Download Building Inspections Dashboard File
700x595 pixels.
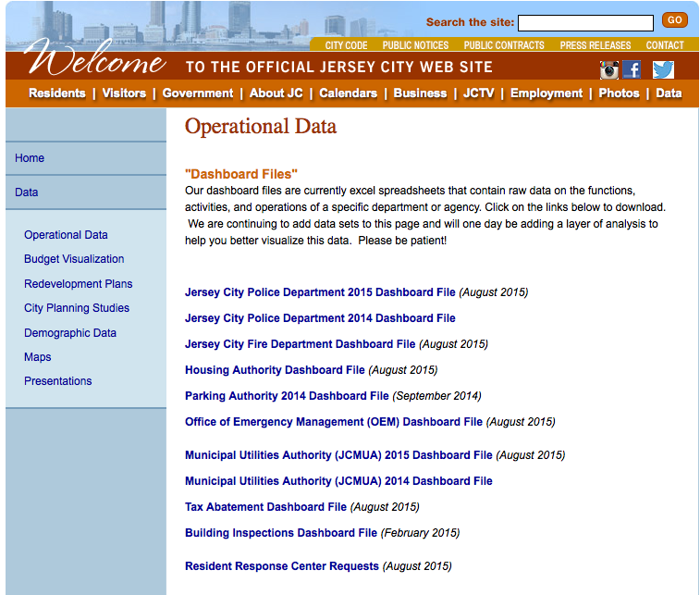pos(281,532)
